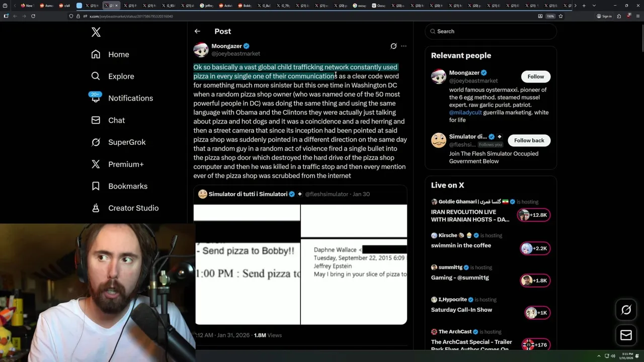Viewport: 644px width, 362px height.
Task: Open the @joeybeastmarket handle on the post
Action: coord(236,54)
